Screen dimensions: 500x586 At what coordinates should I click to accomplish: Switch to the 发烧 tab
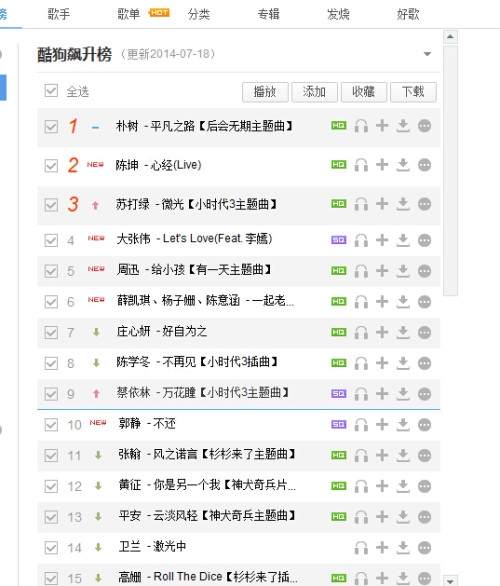pyautogui.click(x=338, y=14)
